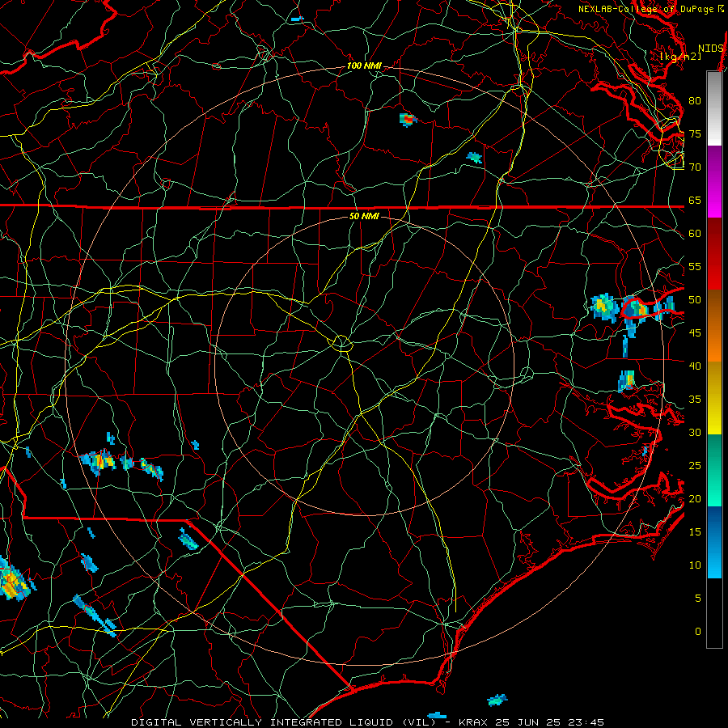Click the small radar-site circle at the map center
The width and height of the screenshot is (728, 728).
(342, 344)
